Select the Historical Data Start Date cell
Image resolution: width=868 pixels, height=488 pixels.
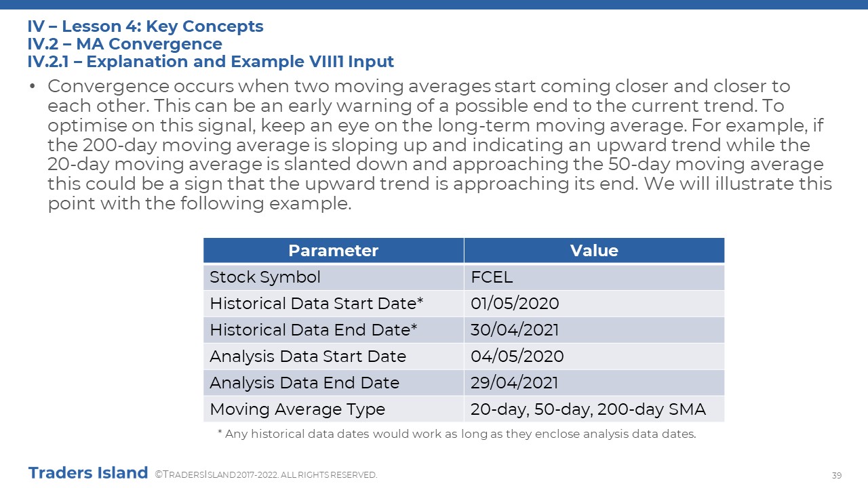[x=334, y=304]
